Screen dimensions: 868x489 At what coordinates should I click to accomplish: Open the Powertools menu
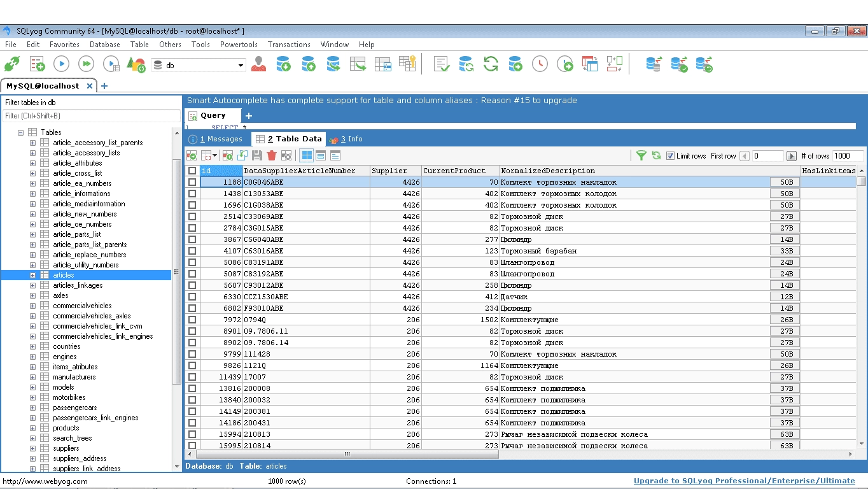pos(239,45)
